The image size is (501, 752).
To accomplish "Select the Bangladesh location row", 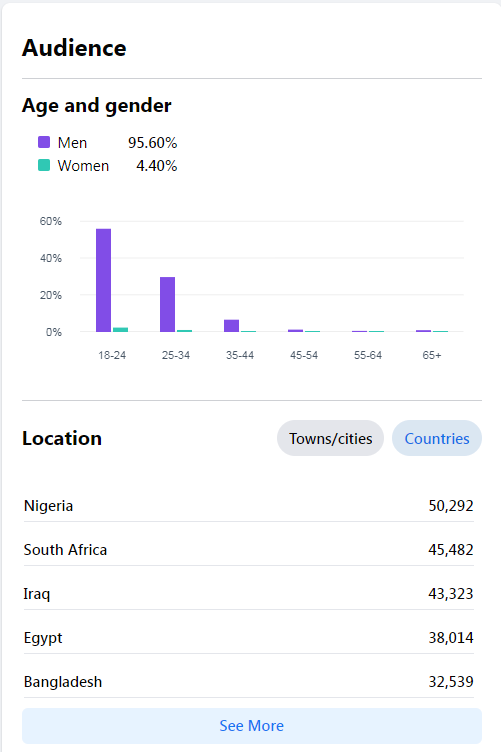I will [x=248, y=682].
